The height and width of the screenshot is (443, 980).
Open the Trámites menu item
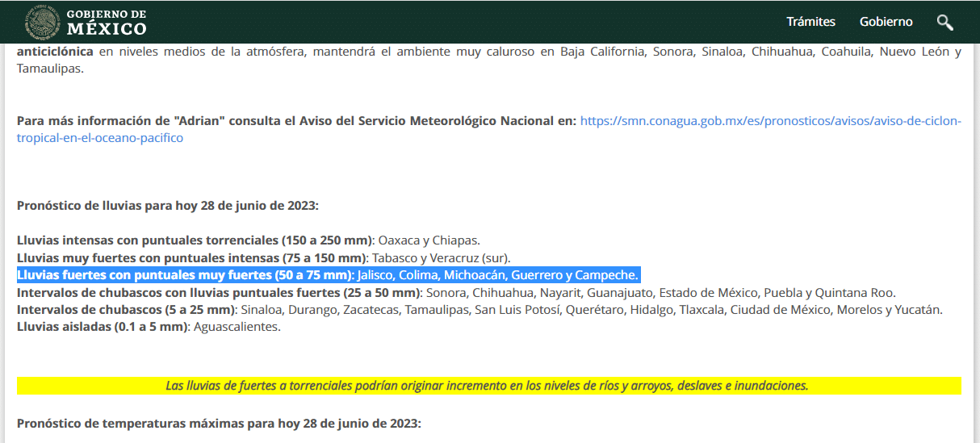click(810, 22)
